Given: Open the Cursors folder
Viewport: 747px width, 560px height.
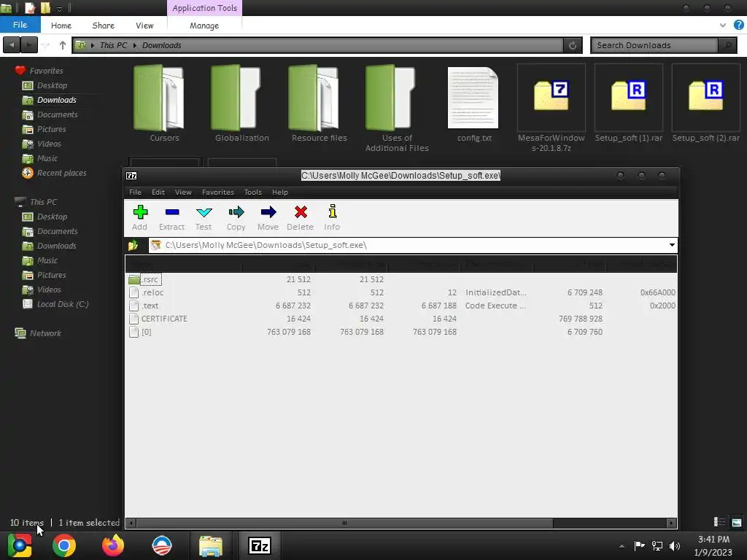Looking at the screenshot, I should click(164, 104).
